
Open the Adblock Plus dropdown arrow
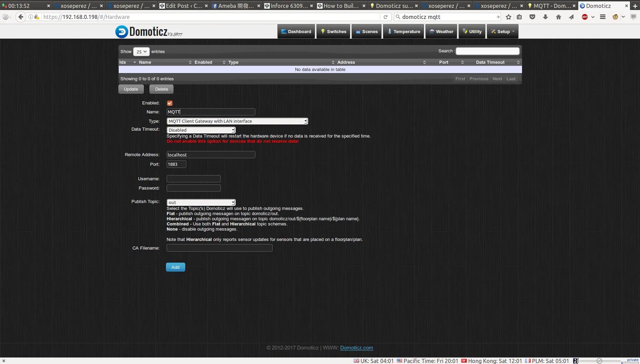click(593, 17)
